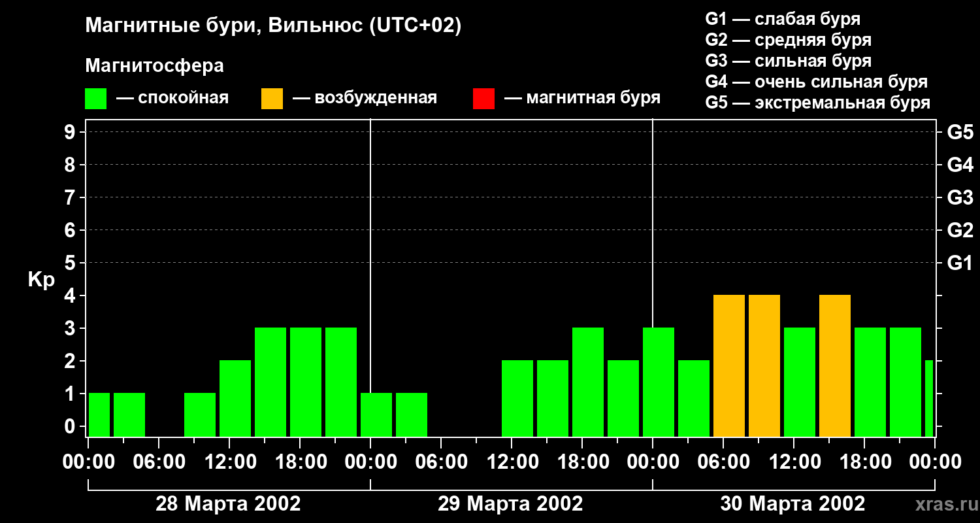Click the 'G1' label on the right axis
Viewport: 980px width, 523px height.
coord(960,263)
